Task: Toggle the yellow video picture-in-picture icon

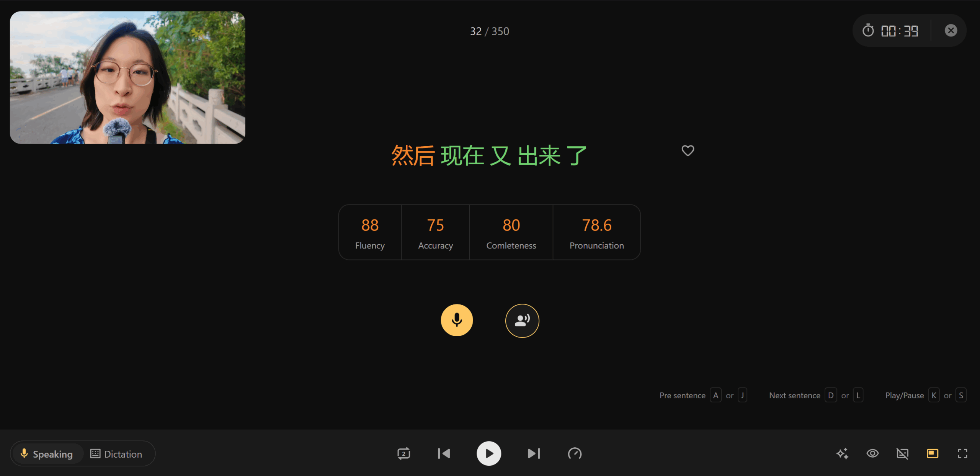Action: click(932, 453)
